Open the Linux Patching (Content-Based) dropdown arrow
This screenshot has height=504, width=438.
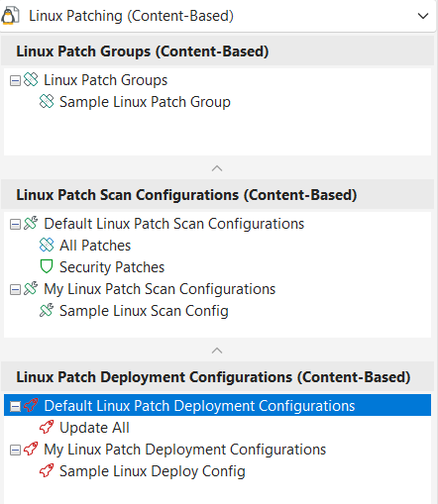coord(423,16)
